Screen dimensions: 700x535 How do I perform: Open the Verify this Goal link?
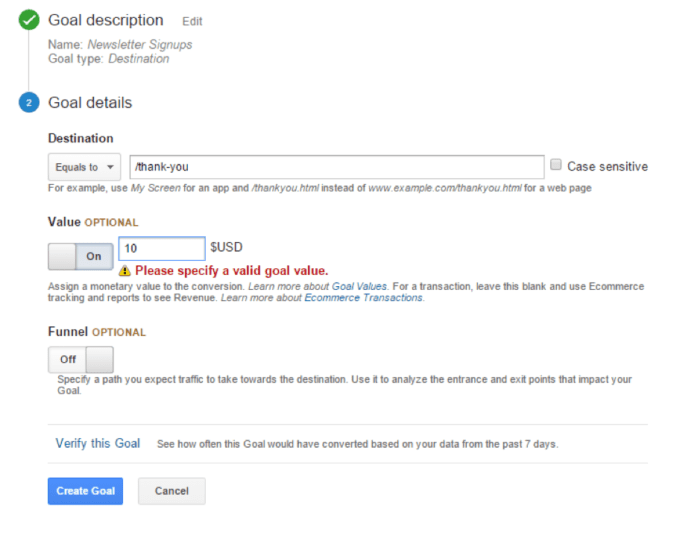pos(98,443)
